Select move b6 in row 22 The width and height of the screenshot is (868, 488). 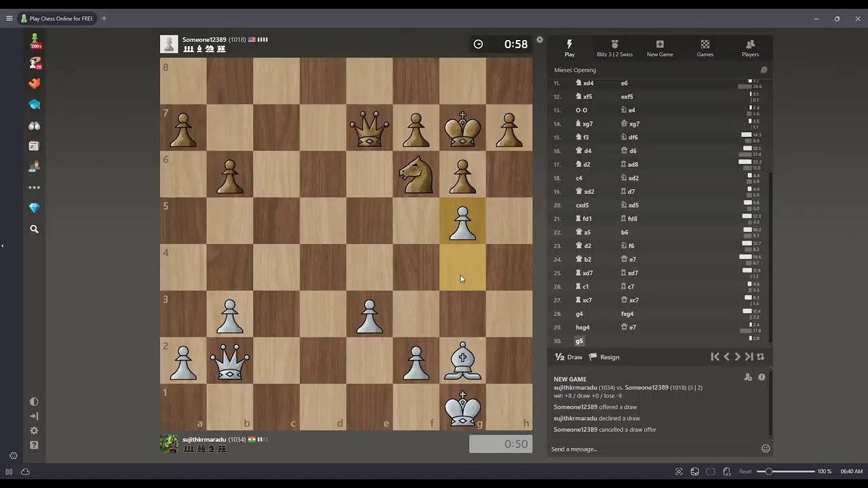tap(625, 232)
